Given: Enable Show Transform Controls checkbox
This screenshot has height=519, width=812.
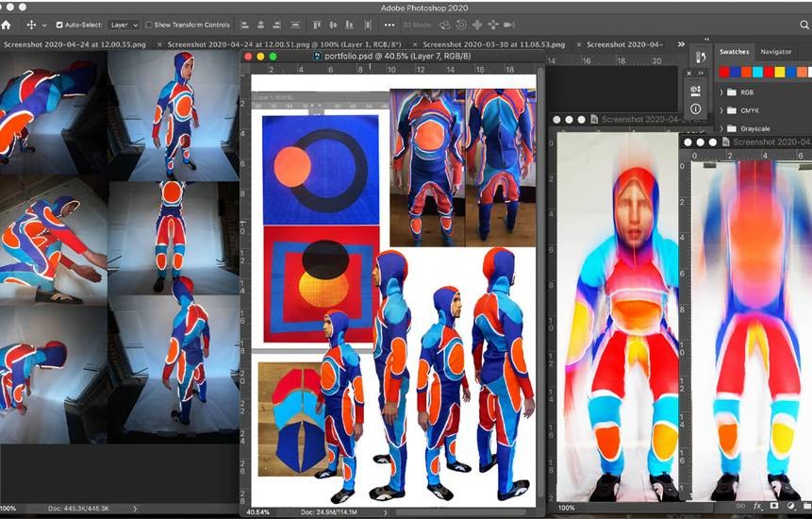Looking at the screenshot, I should point(149,25).
